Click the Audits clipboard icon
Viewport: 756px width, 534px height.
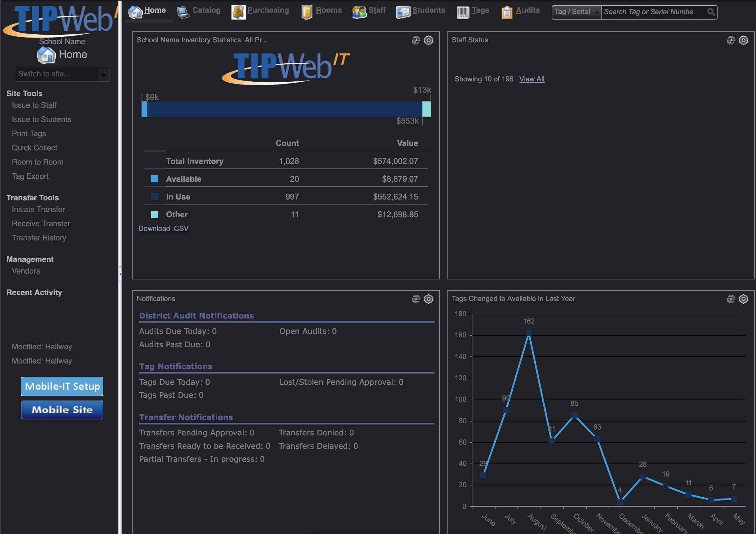click(x=507, y=12)
